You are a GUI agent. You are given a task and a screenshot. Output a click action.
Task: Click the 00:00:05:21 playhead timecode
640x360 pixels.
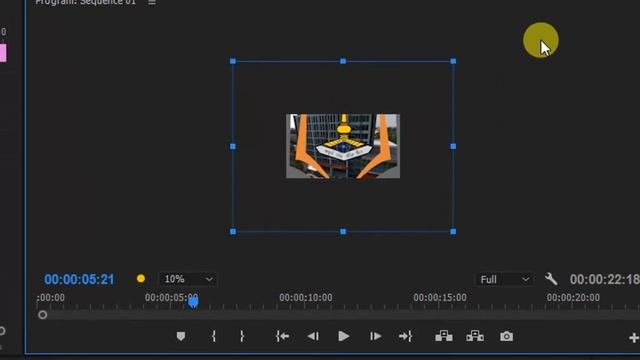(79, 280)
